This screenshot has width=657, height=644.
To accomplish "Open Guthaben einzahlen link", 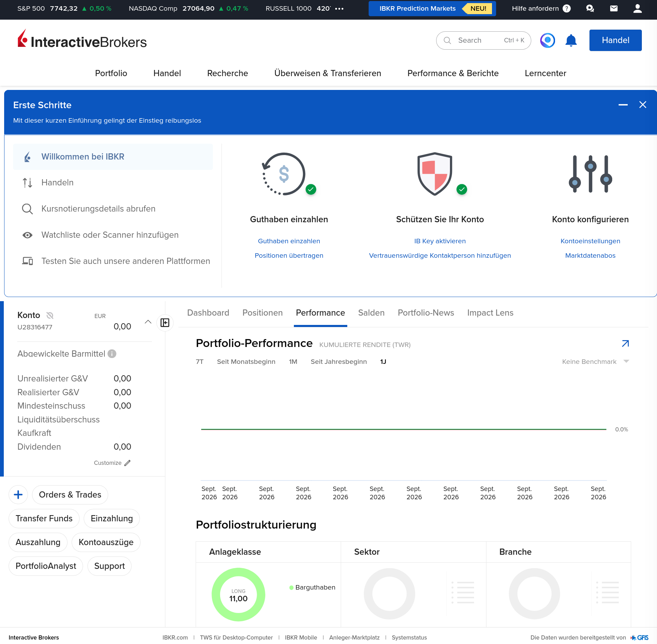I will pos(289,241).
